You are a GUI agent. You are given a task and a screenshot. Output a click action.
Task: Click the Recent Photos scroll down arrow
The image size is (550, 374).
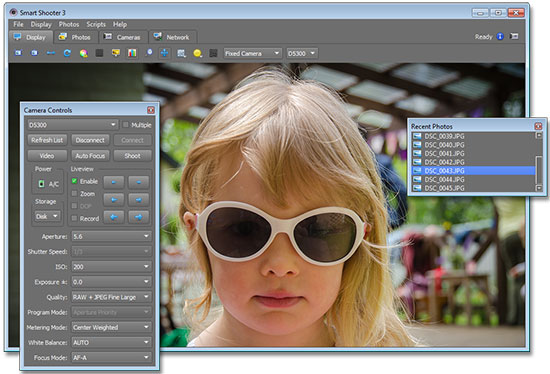tap(539, 188)
